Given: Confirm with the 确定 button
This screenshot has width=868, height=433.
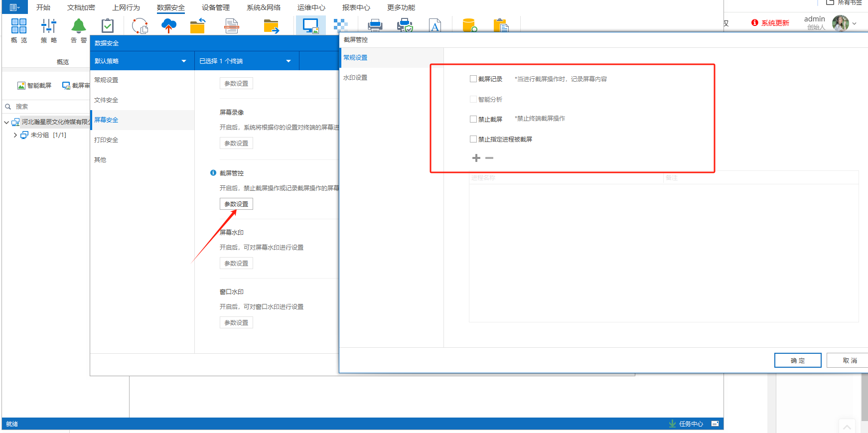Looking at the screenshot, I should [798, 360].
